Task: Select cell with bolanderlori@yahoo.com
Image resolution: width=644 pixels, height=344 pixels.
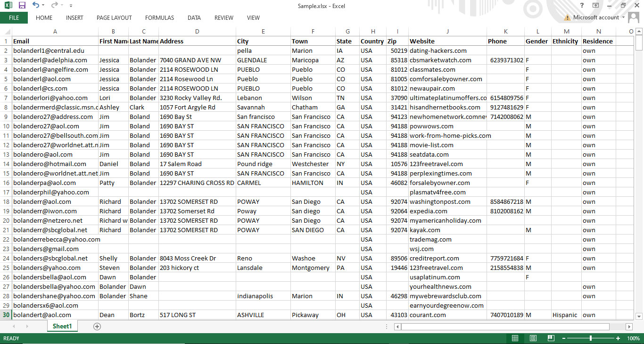Action: point(55,98)
